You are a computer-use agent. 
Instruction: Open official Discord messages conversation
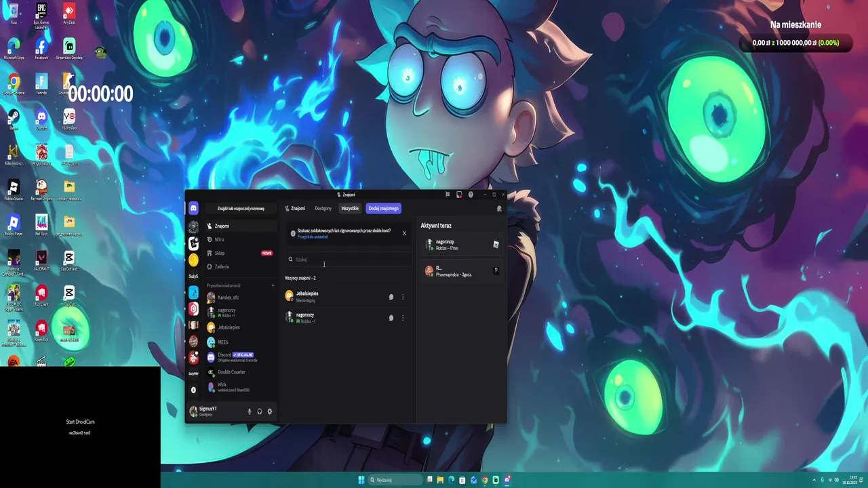pos(241,357)
